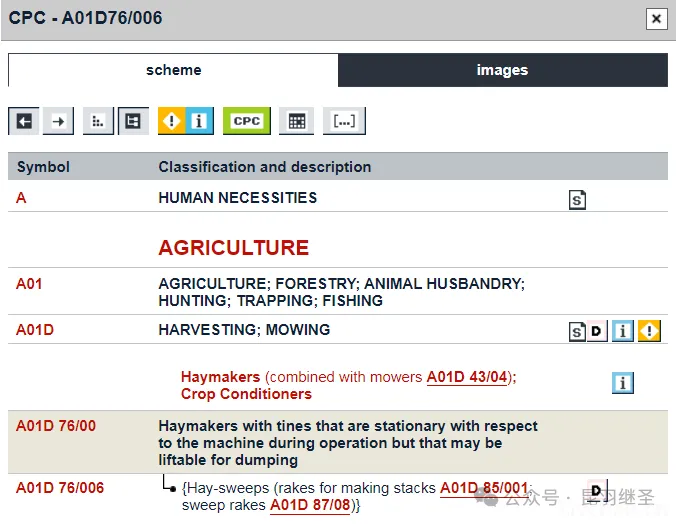Open the A01D 87/08 link
This screenshot has width=676, height=524.
click(x=310, y=505)
